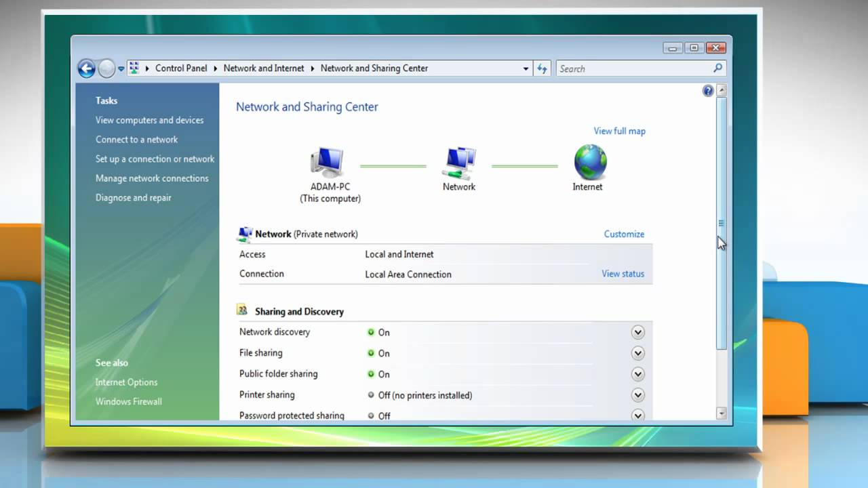This screenshot has height=488, width=868.
Task: Select Network and Sharing Center breadcrumb
Action: click(374, 68)
